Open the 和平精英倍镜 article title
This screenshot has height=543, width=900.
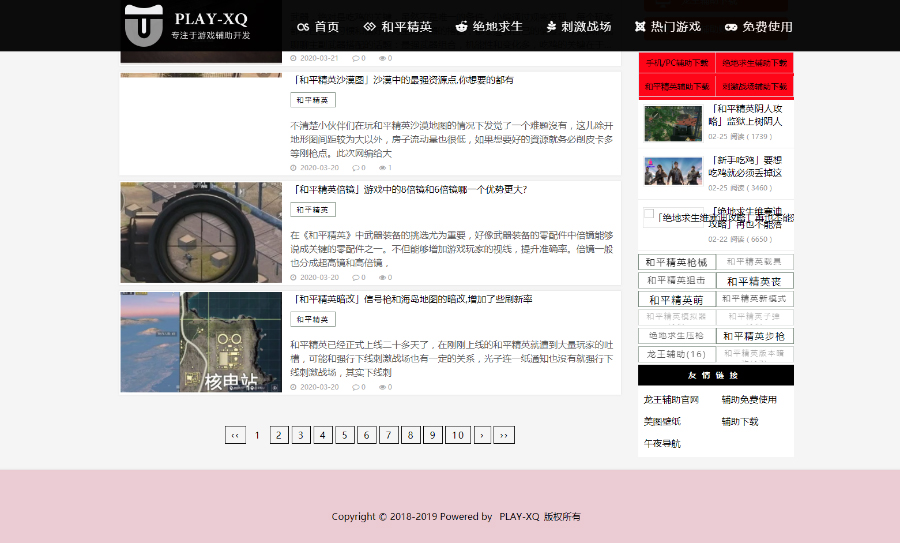click(410, 189)
